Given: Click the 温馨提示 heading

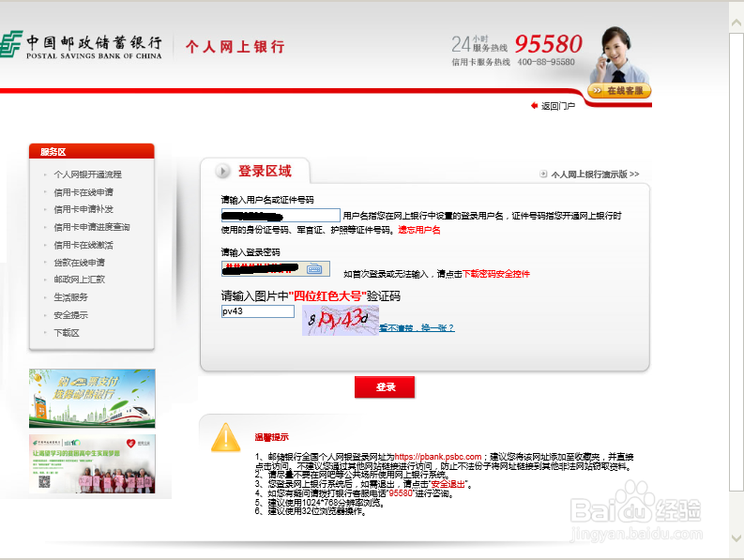Looking at the screenshot, I should 271,437.
